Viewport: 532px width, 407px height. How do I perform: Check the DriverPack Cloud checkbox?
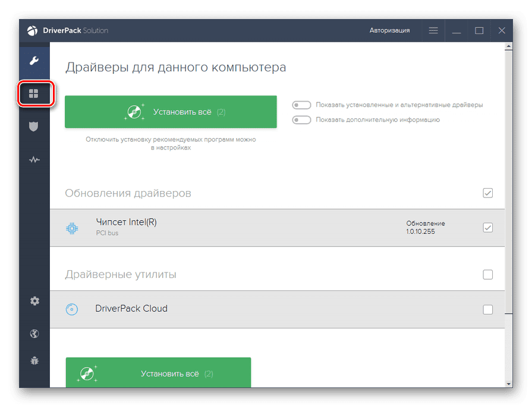pos(487,309)
